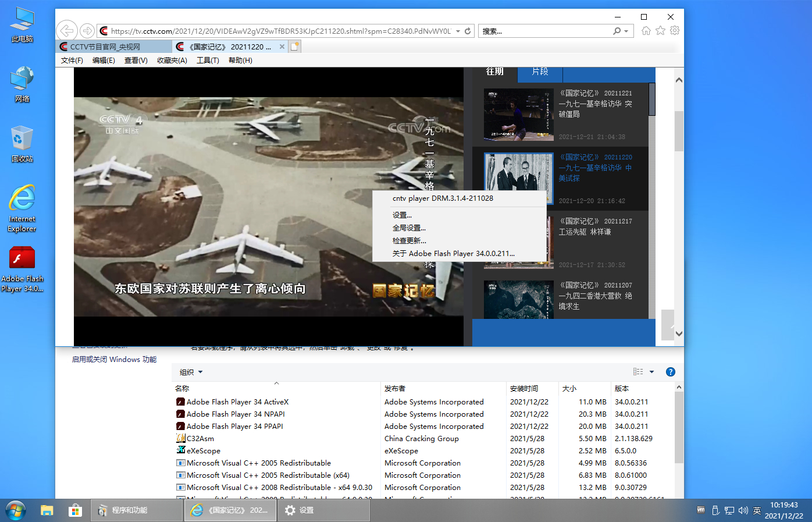Click the help question mark icon

pyautogui.click(x=670, y=372)
